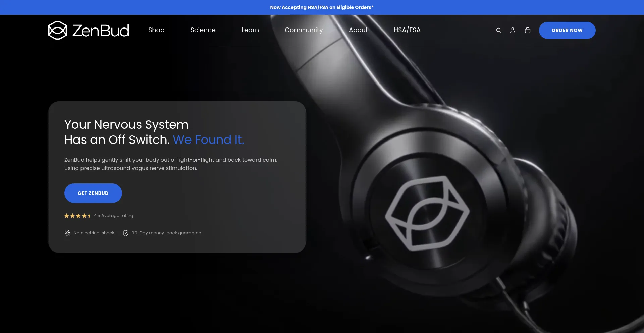Open the account profile icon
The width and height of the screenshot is (644, 333).
pyautogui.click(x=513, y=30)
